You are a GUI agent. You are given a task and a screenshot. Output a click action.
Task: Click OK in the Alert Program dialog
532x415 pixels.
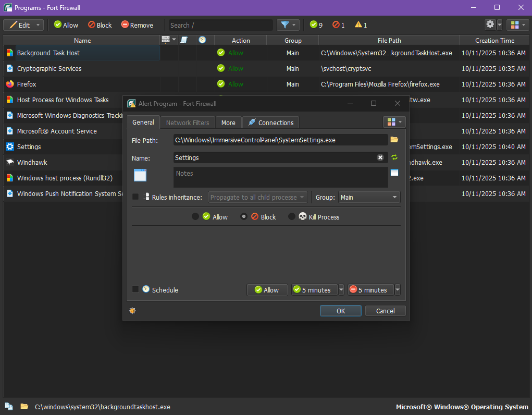point(341,311)
